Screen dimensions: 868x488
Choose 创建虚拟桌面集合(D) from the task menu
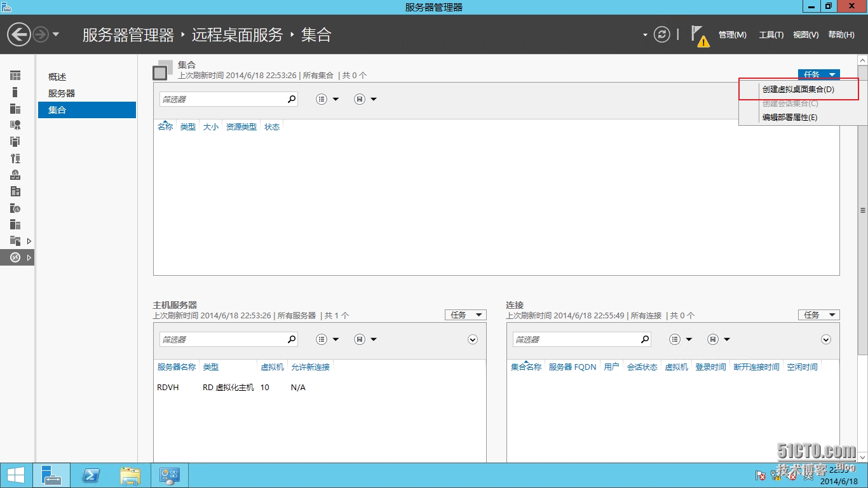798,90
